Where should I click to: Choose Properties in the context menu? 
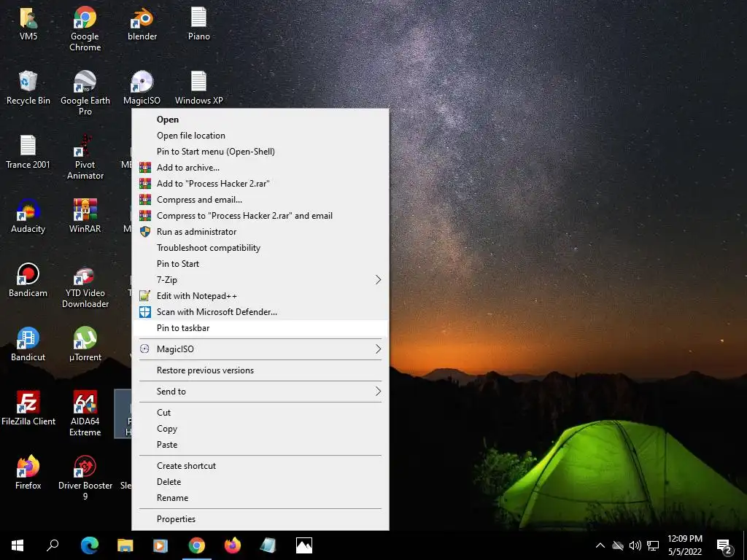click(260, 519)
